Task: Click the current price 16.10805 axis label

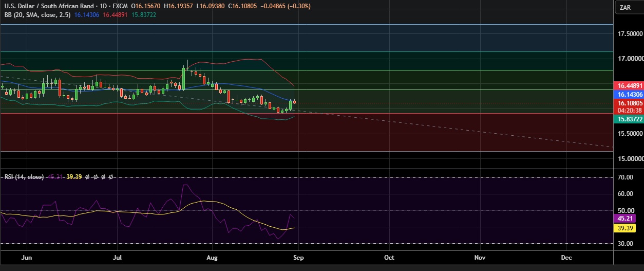Action: (629, 103)
